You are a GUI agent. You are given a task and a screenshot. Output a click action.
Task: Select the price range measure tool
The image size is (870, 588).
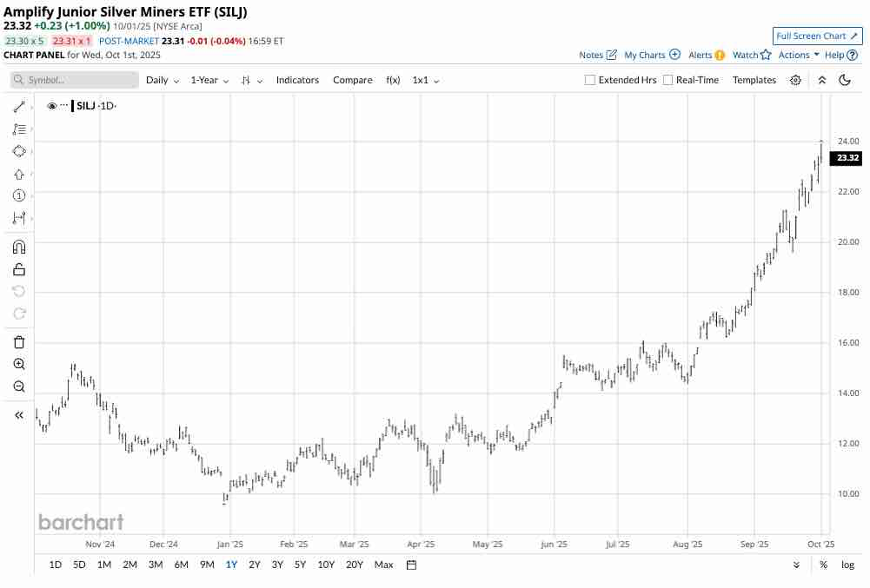[19, 218]
